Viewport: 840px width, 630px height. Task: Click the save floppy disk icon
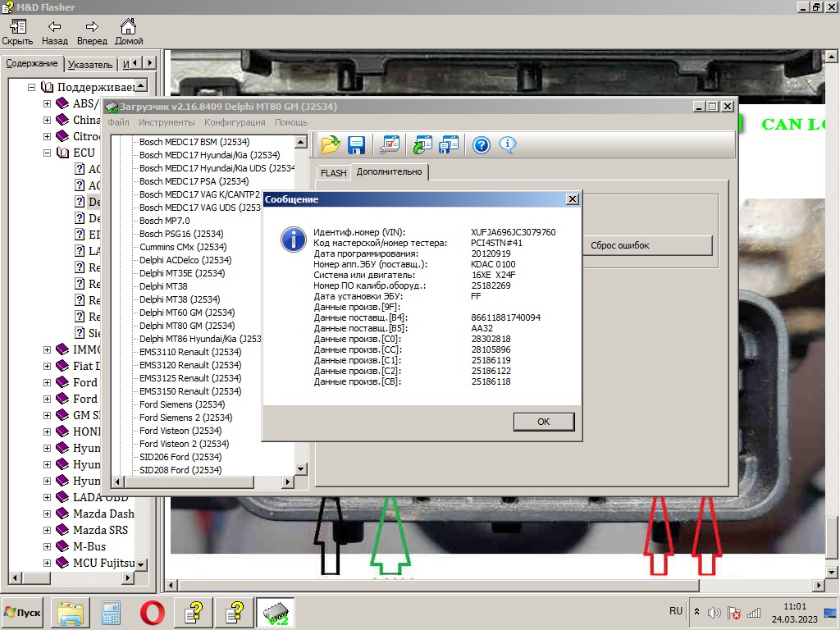click(356, 145)
